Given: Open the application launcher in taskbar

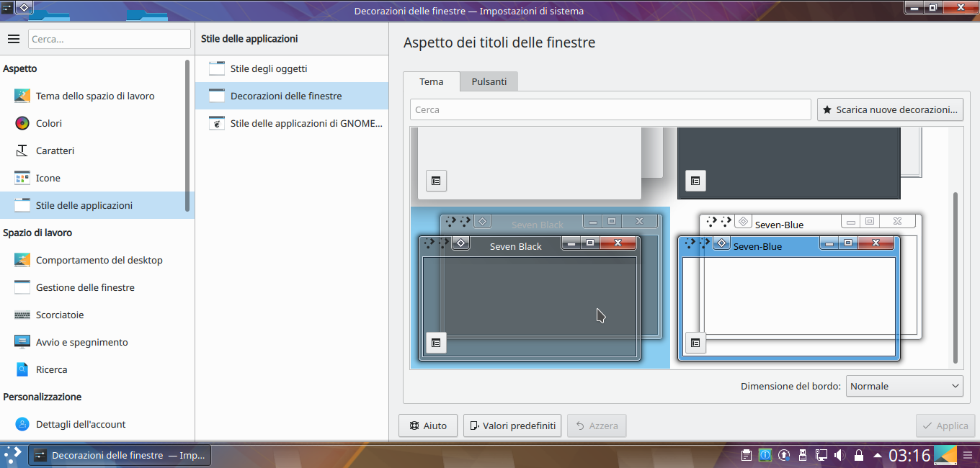Looking at the screenshot, I should [x=12, y=455].
